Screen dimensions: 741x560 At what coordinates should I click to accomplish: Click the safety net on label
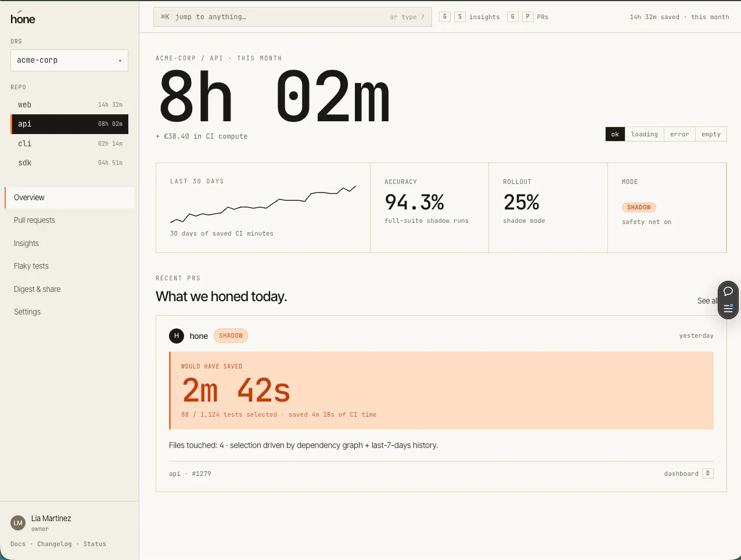(x=646, y=222)
